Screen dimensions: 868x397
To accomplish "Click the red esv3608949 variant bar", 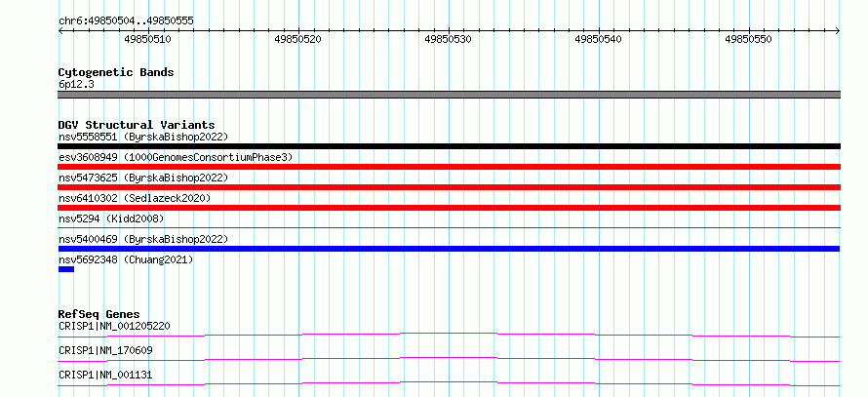I will (449, 167).
